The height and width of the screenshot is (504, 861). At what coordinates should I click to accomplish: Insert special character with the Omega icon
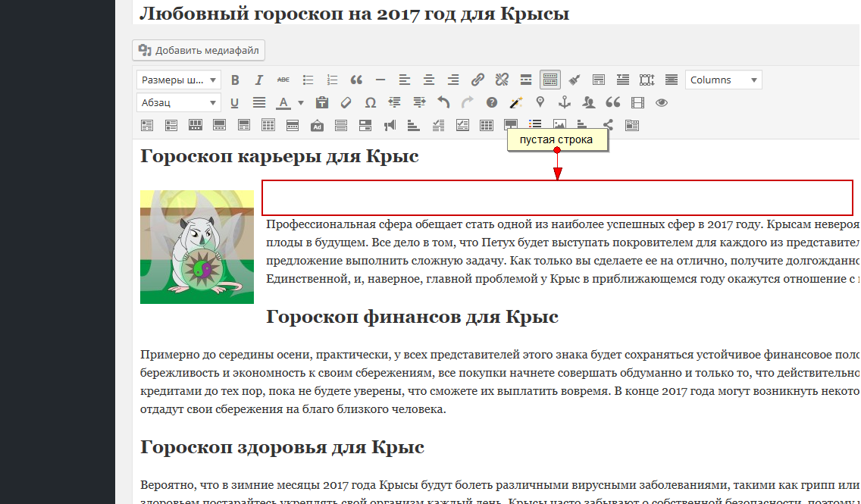pyautogui.click(x=371, y=102)
